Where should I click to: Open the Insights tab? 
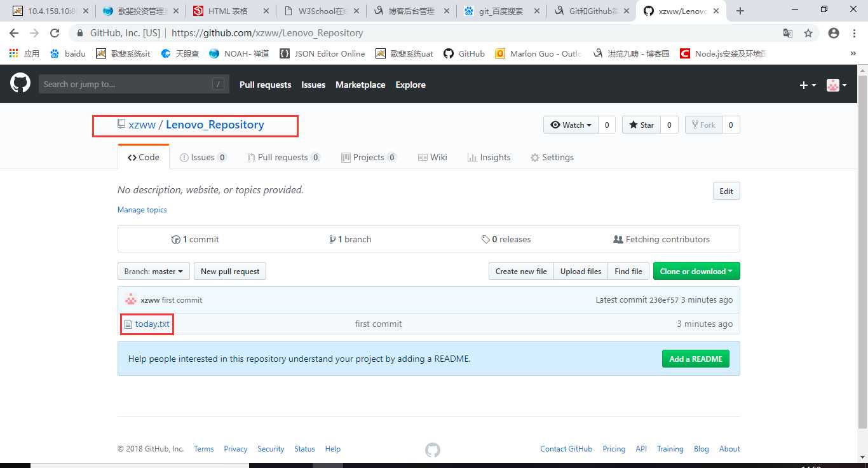coord(489,157)
